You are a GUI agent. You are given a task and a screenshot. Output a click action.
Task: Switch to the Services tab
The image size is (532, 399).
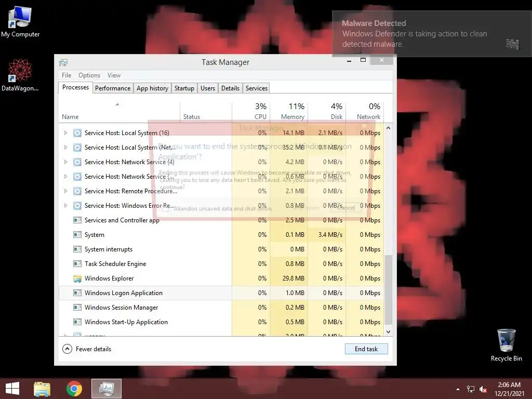pyautogui.click(x=257, y=88)
